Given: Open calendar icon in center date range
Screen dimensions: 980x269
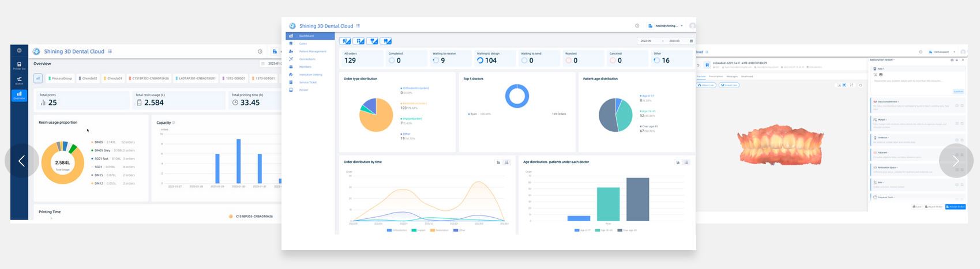Looking at the screenshot, I should 691,41.
